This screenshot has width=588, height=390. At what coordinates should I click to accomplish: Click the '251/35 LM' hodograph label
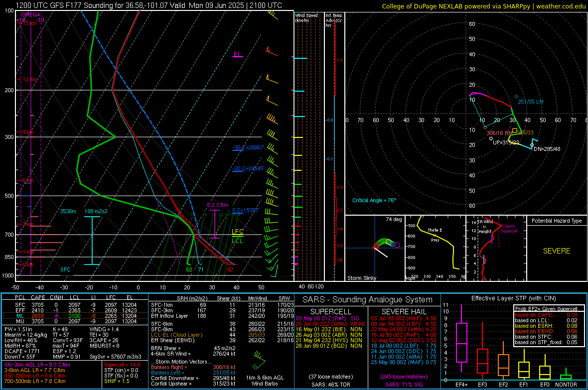pos(530,102)
